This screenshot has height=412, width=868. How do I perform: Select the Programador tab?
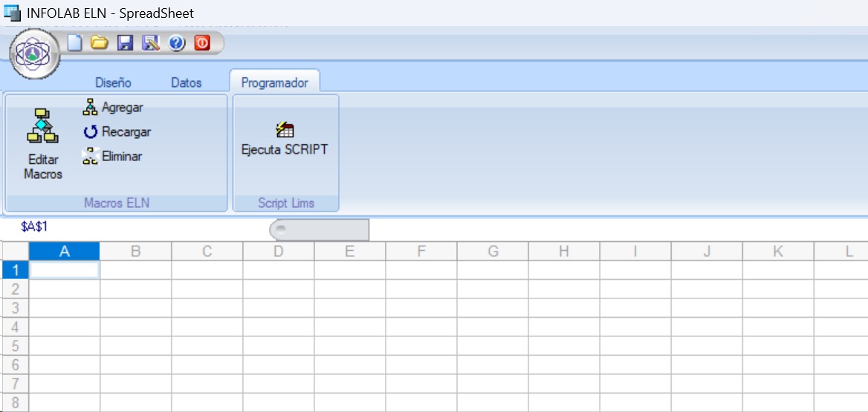[274, 82]
